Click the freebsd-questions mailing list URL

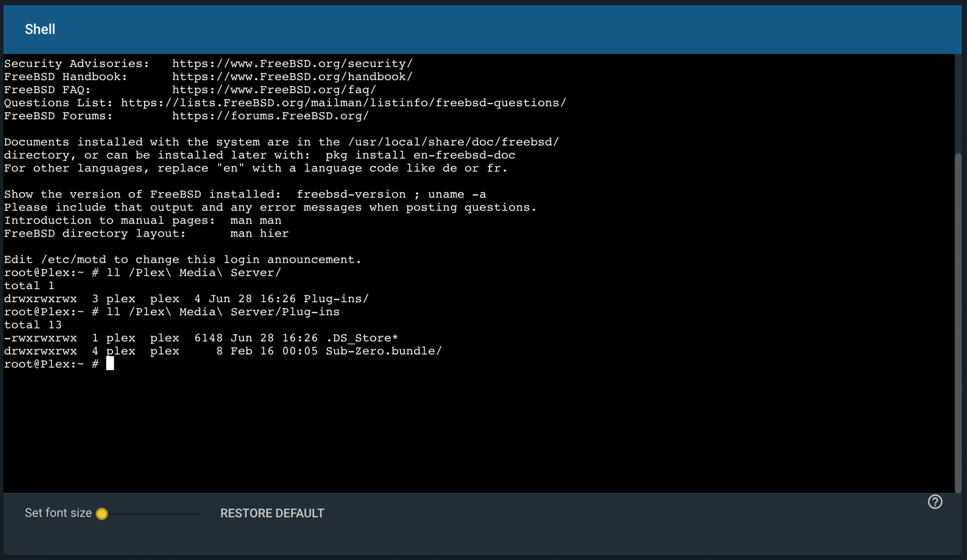point(343,103)
